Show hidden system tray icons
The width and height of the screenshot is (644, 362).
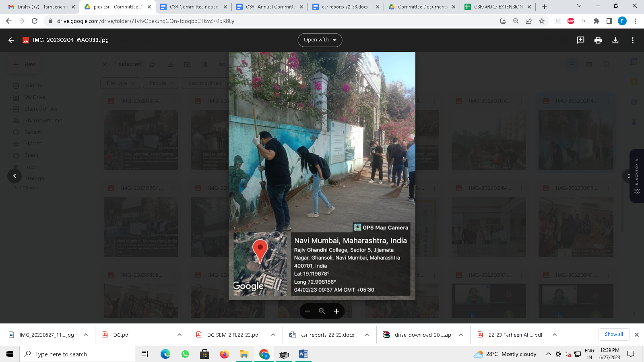[548, 354]
